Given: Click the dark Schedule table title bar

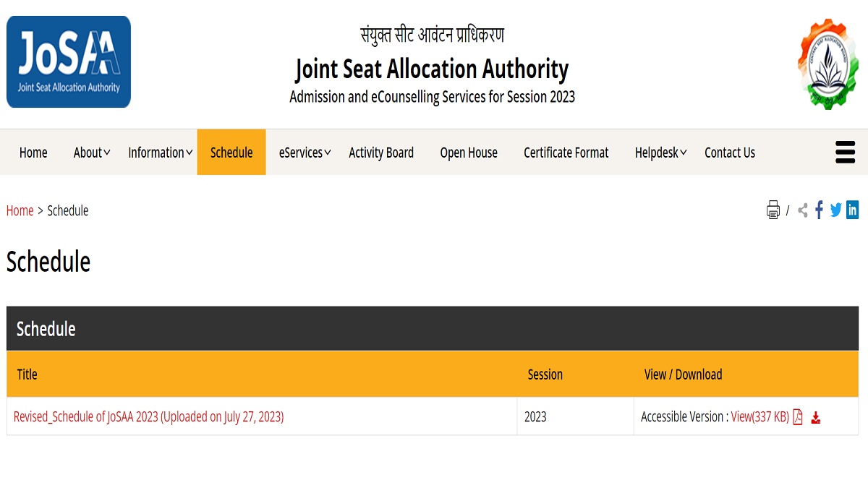Looking at the screenshot, I should (433, 329).
